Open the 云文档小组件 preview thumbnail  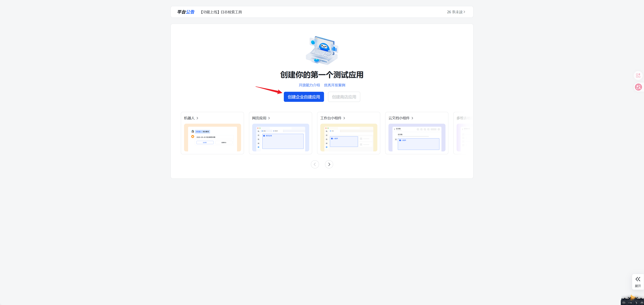417,137
